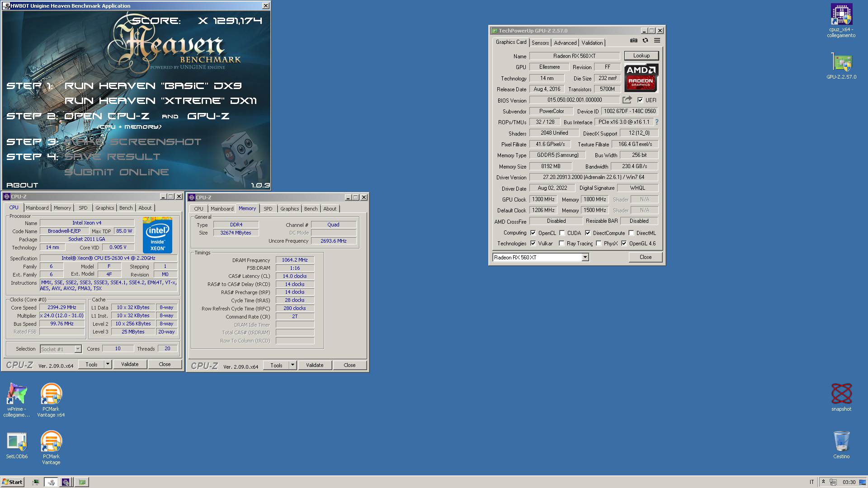
Task: Switch to the GPU-Z taskbar button
Action: (82, 482)
